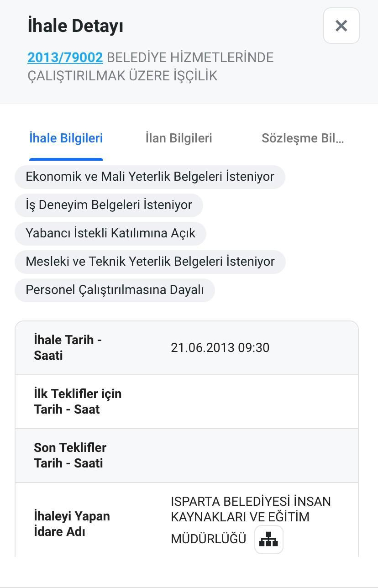Close the İhale Detayı dialog
378x588 pixels.
tap(341, 26)
